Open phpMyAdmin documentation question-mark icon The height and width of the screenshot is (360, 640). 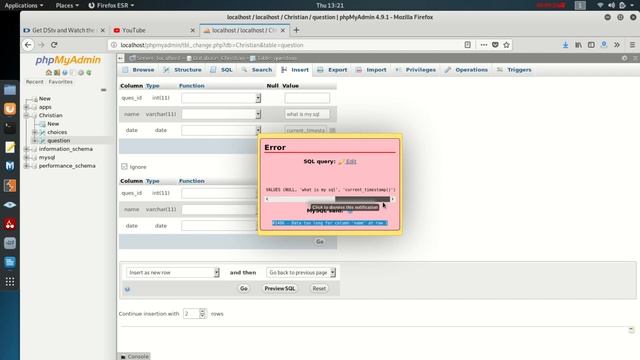pyautogui.click(x=65, y=73)
